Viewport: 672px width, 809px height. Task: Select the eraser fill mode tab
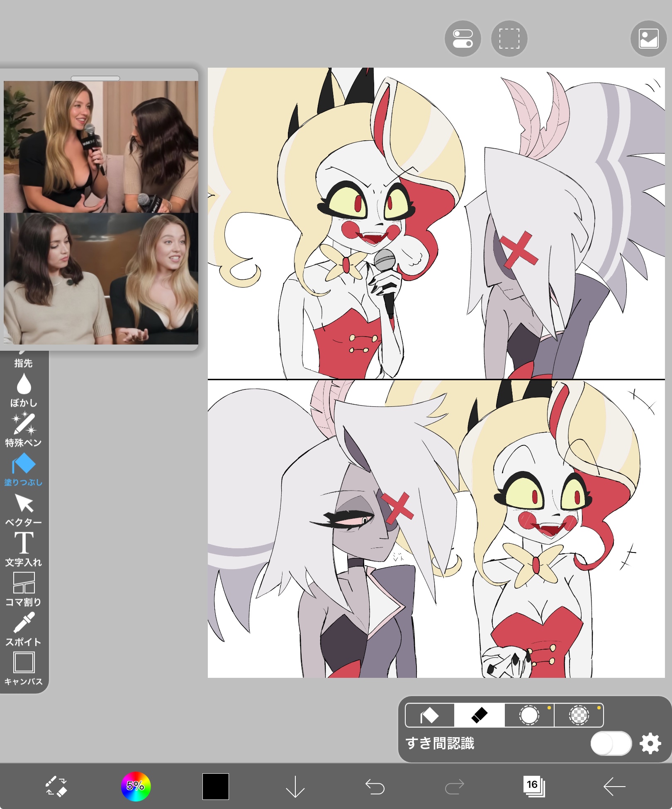point(479,715)
